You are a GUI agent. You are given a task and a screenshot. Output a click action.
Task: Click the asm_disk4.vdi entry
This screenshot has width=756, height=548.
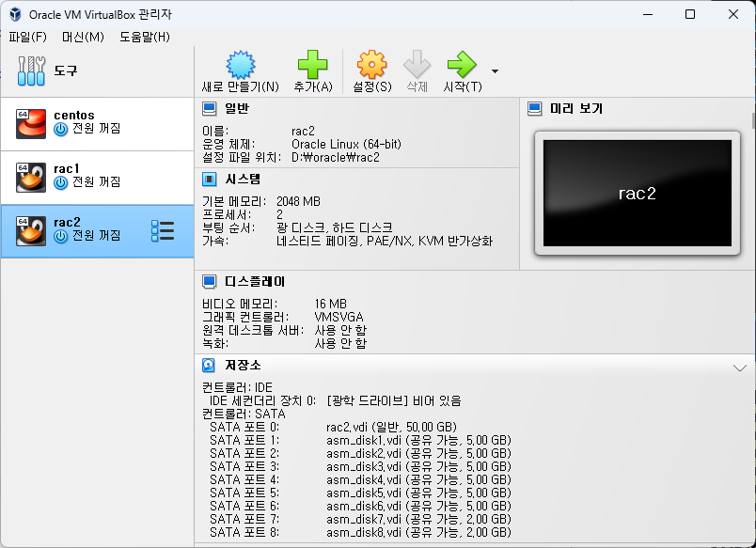click(x=418, y=479)
